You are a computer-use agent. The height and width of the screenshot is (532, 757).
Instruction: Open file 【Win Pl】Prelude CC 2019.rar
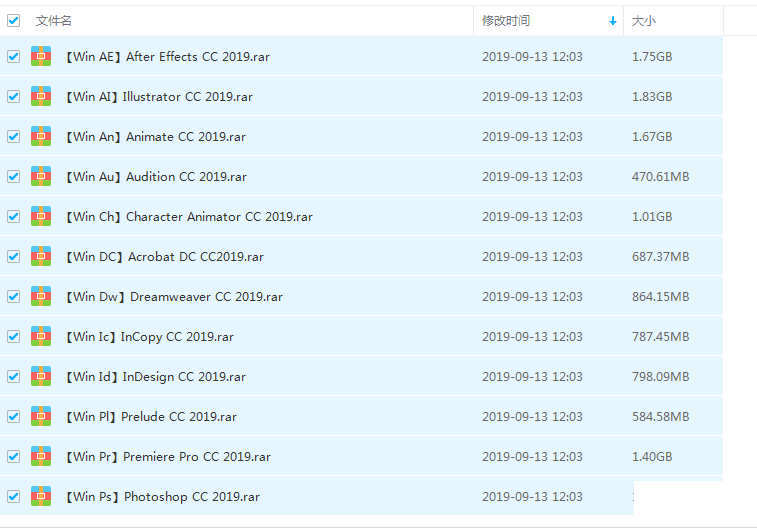[x=151, y=417]
